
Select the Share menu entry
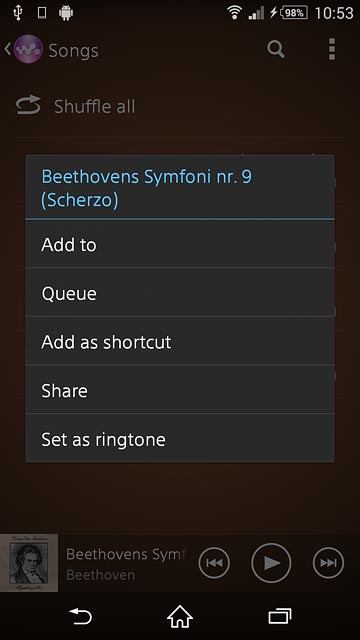tap(180, 389)
